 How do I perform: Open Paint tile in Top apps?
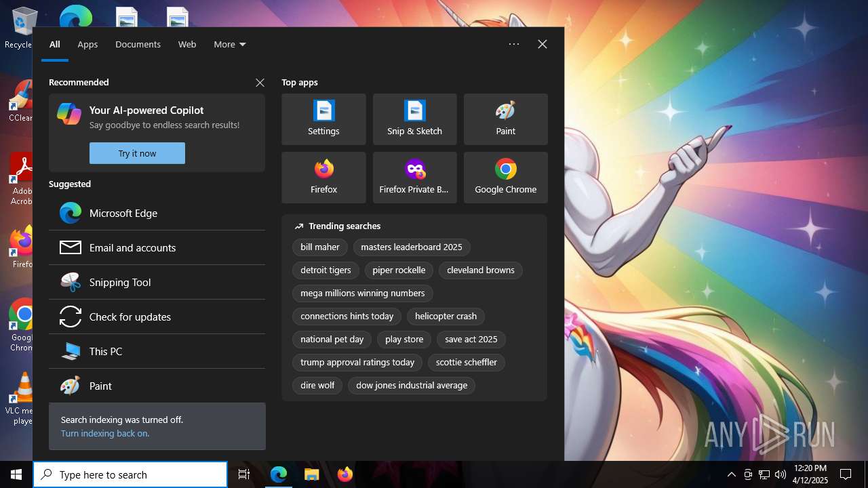[505, 119]
